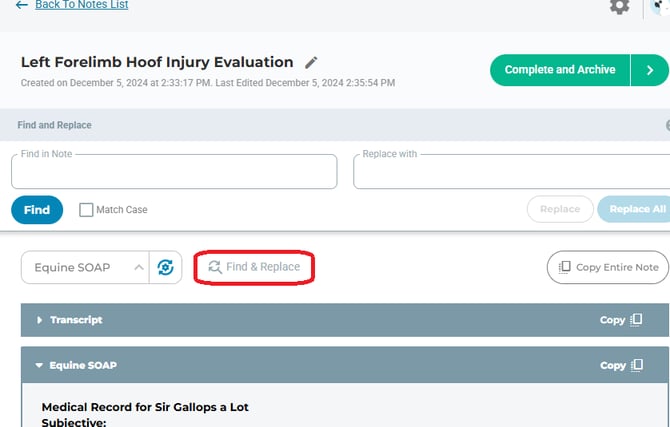Click the Find & Replace toolbar button
Screen dimensions: 670x427
tap(254, 267)
